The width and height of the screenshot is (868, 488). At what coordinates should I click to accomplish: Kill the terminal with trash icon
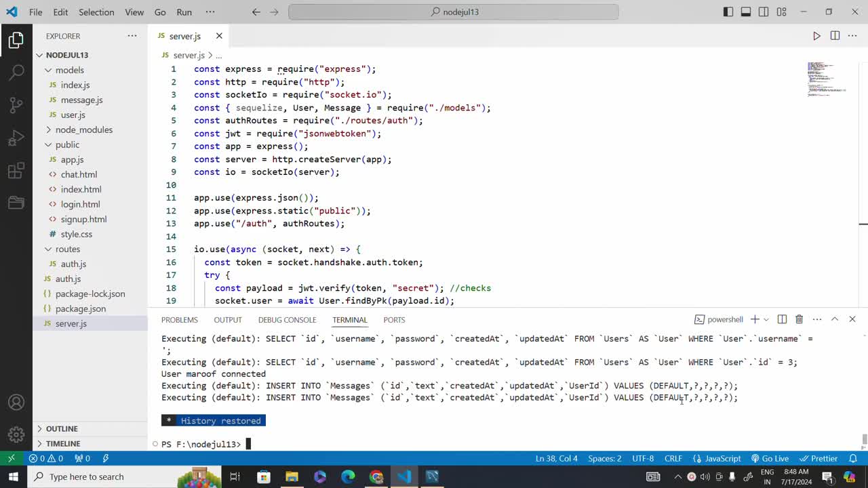tap(800, 319)
